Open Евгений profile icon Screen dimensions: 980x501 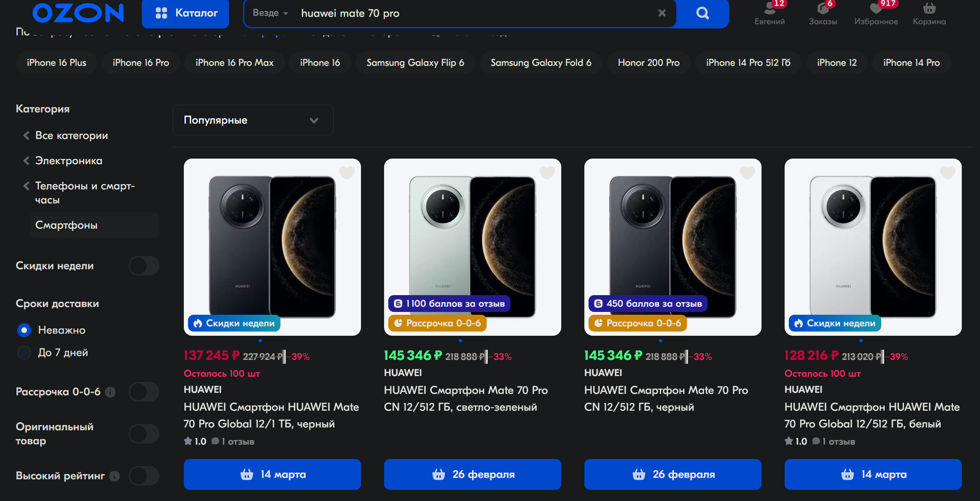(x=769, y=13)
